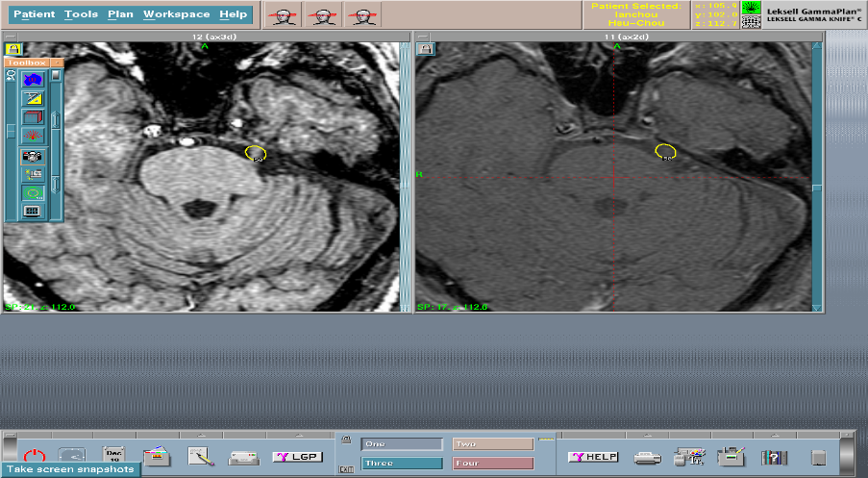868x478 pixels.
Task: Toggle the yellow lock on the left image
Action: pos(12,48)
